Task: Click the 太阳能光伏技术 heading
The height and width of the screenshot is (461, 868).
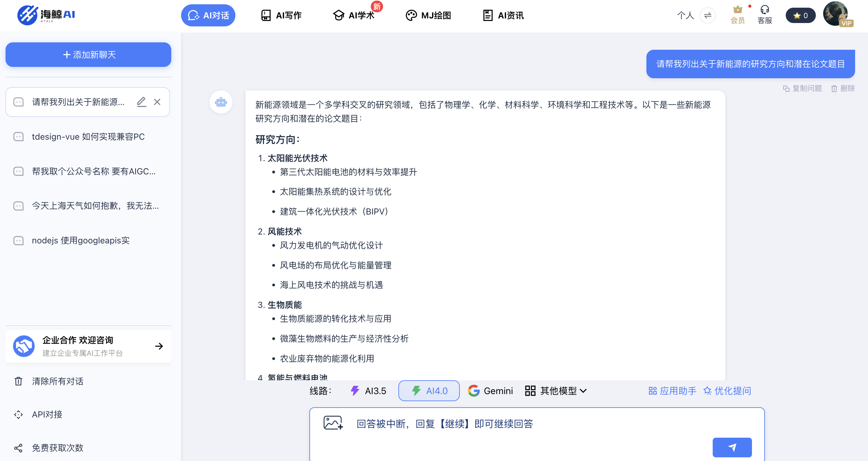Action: pyautogui.click(x=297, y=158)
